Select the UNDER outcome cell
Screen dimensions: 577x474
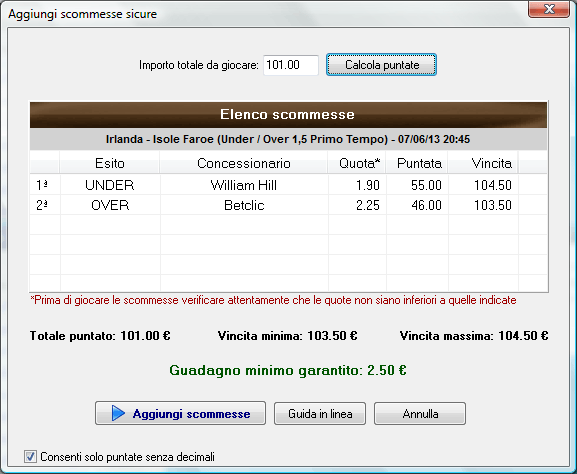pyautogui.click(x=110, y=185)
